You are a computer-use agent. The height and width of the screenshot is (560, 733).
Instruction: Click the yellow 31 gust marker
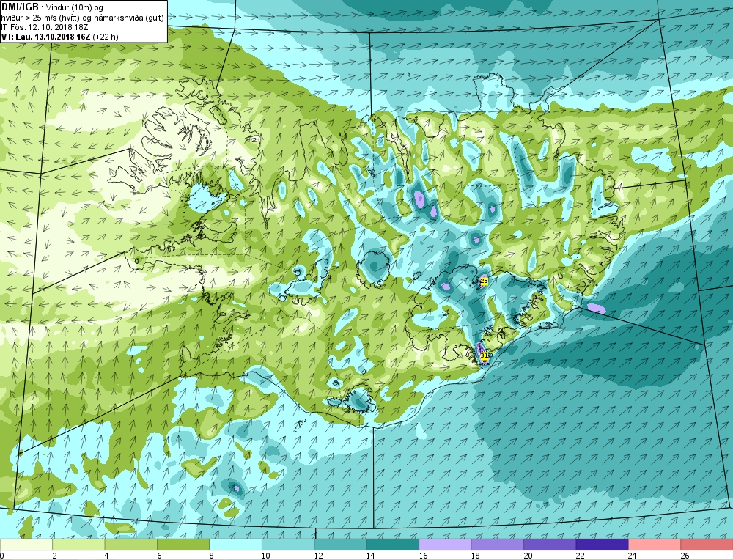(485, 355)
